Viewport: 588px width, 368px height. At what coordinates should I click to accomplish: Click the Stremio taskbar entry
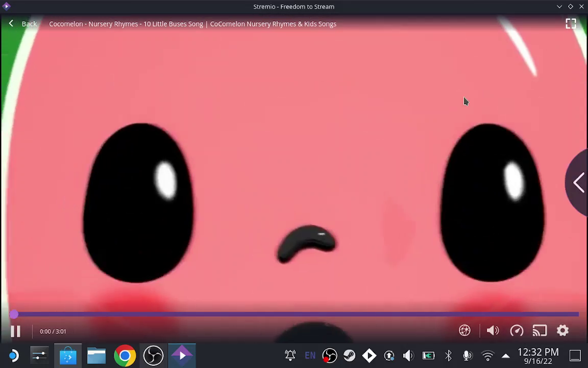182,355
